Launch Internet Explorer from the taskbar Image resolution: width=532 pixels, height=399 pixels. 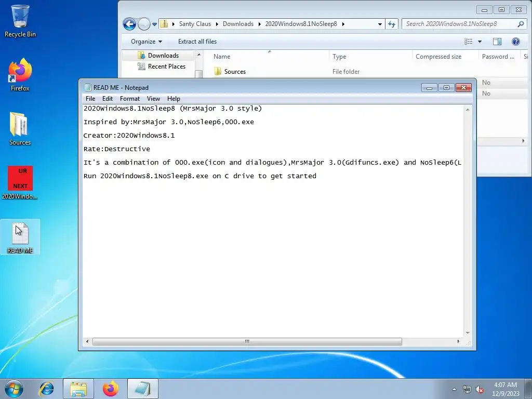[x=46, y=389]
